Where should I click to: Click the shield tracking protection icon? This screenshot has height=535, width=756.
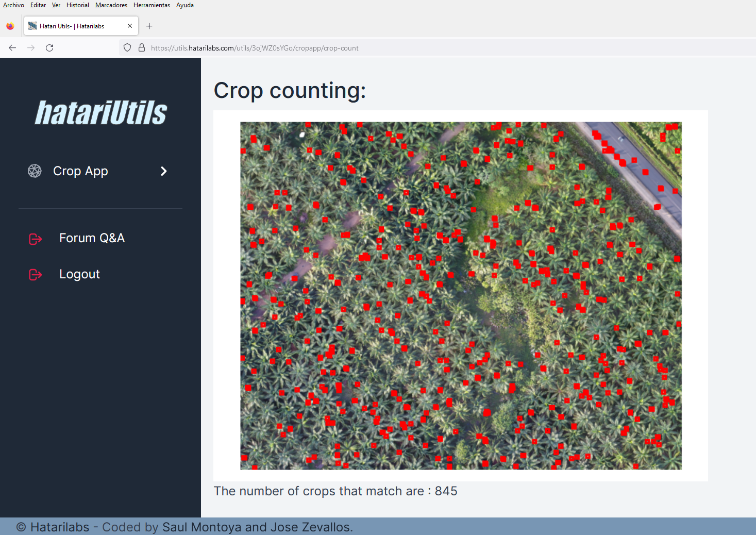pyautogui.click(x=127, y=48)
